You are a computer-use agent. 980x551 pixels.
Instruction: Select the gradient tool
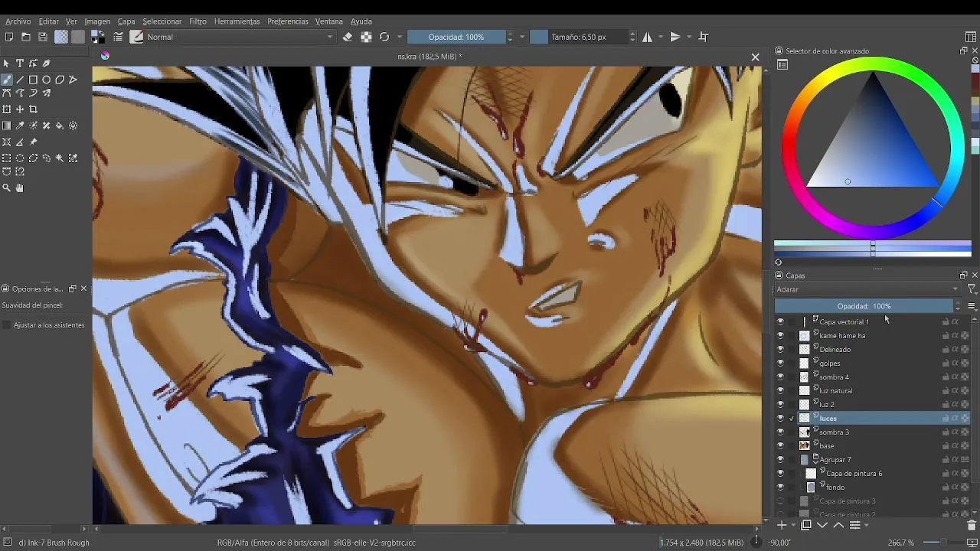coord(6,126)
